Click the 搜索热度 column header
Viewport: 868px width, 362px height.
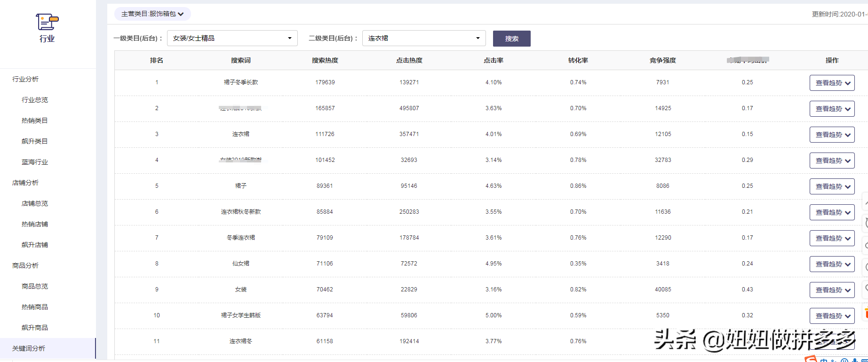pyautogui.click(x=325, y=60)
